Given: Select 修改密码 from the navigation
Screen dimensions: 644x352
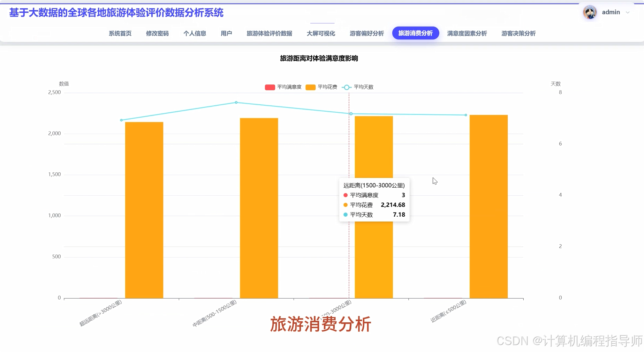Looking at the screenshot, I should [x=157, y=33].
